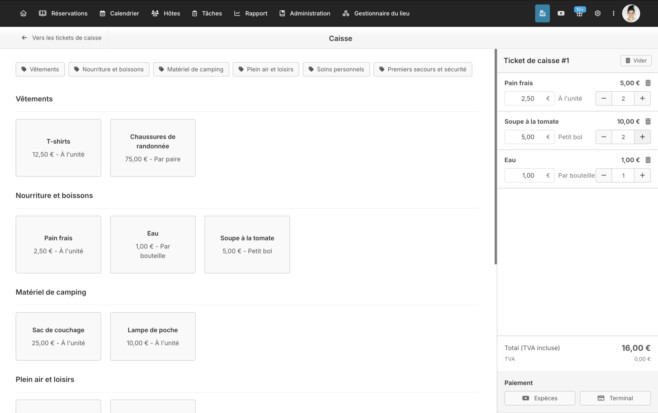Filter by Nourriture et boissons tag
Screen dimensions: 658x413
[x=109, y=69]
